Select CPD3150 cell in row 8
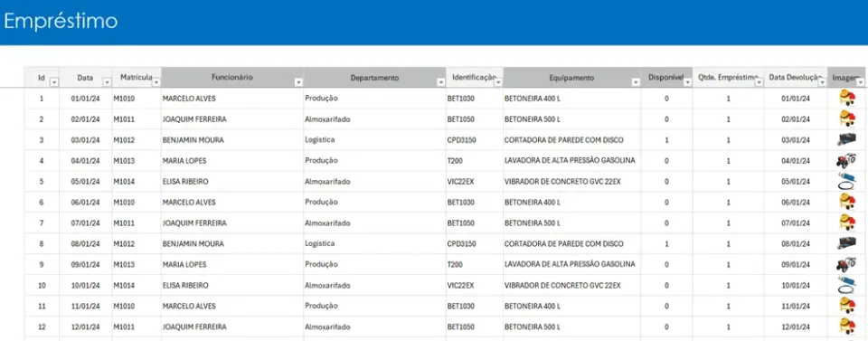This screenshot has width=868, height=341. (475, 244)
